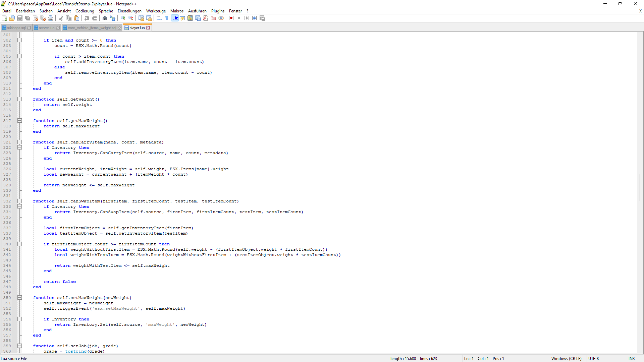
Task: Print the current file
Action: tap(51, 18)
